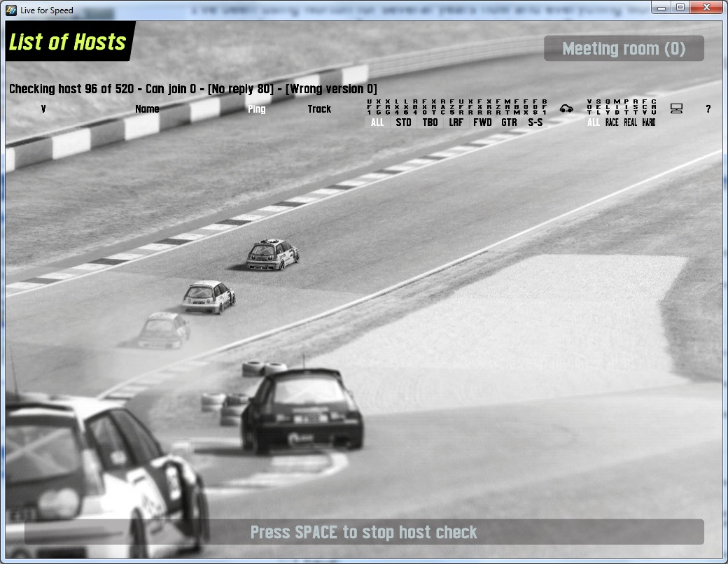Toggle the FCV forced cockpit view filter
Viewport: 728px width, 564px height.
tap(645, 107)
